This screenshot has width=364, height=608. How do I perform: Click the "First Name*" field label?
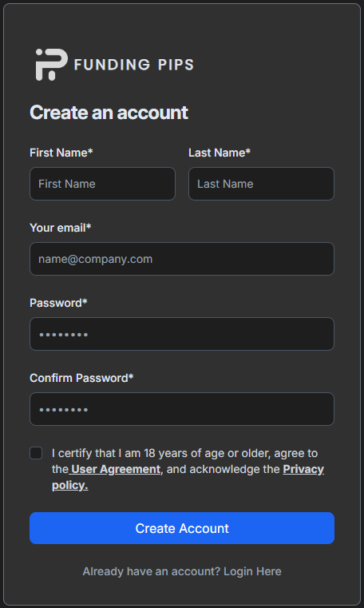tap(61, 153)
